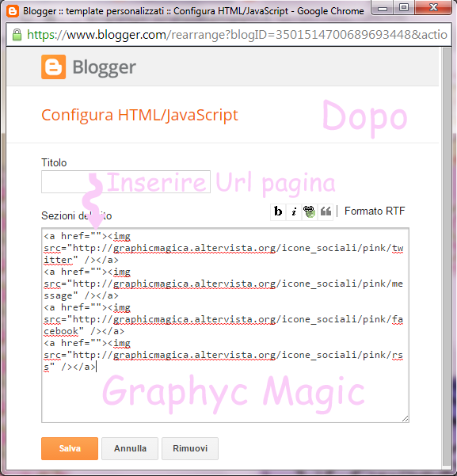The width and height of the screenshot is (457, 476).
Task: Click inside the HTML code textarea
Action: [x=225, y=325]
